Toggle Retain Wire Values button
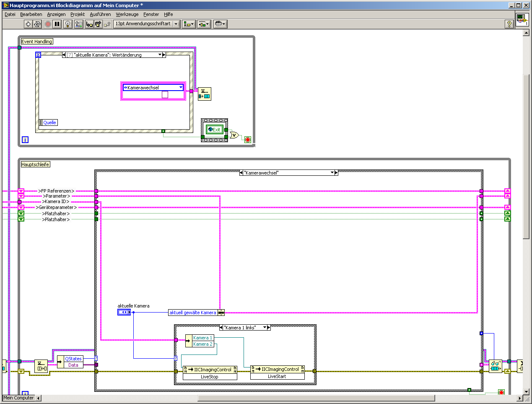 78,24
